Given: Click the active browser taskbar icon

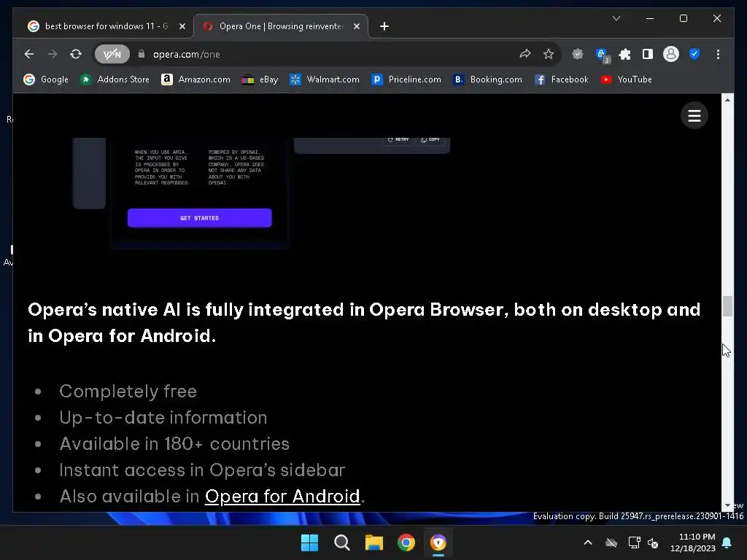Looking at the screenshot, I should [438, 542].
